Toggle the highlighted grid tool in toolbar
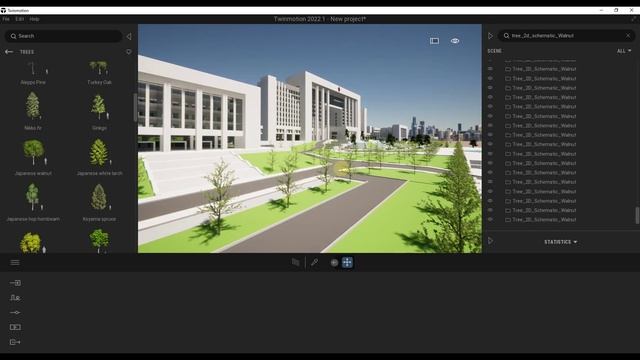This screenshot has width=640, height=360. tap(347, 262)
